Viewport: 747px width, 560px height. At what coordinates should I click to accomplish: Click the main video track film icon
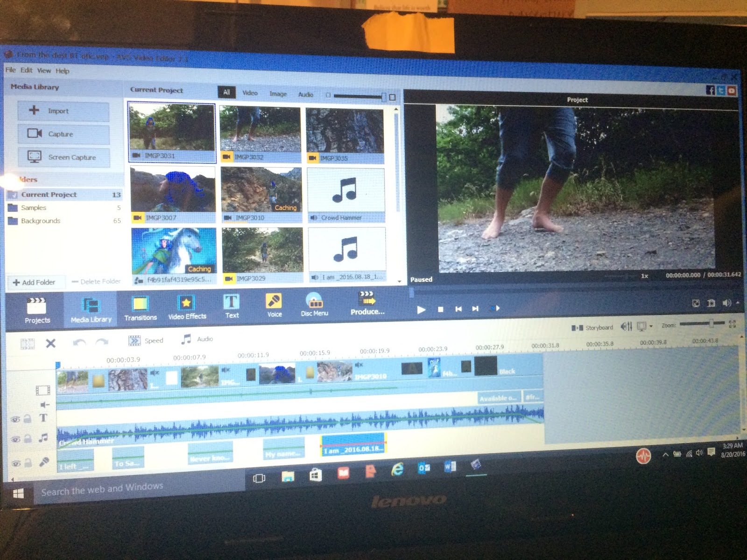pyautogui.click(x=43, y=390)
